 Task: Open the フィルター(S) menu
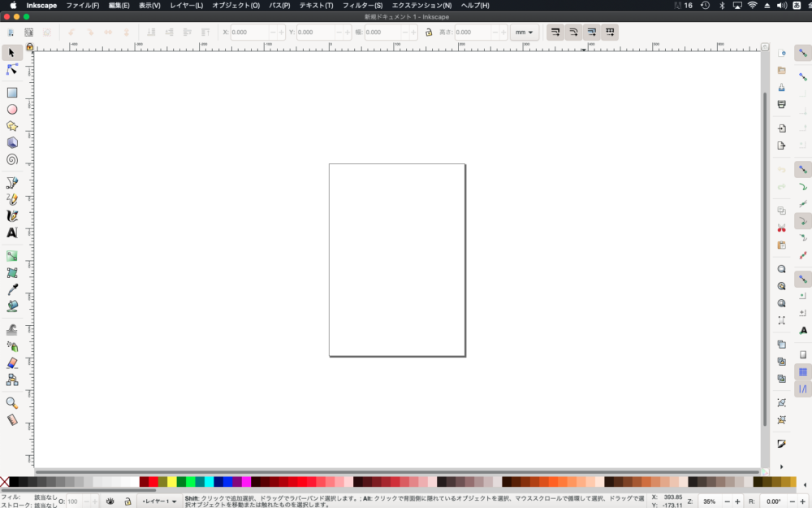[x=362, y=5]
